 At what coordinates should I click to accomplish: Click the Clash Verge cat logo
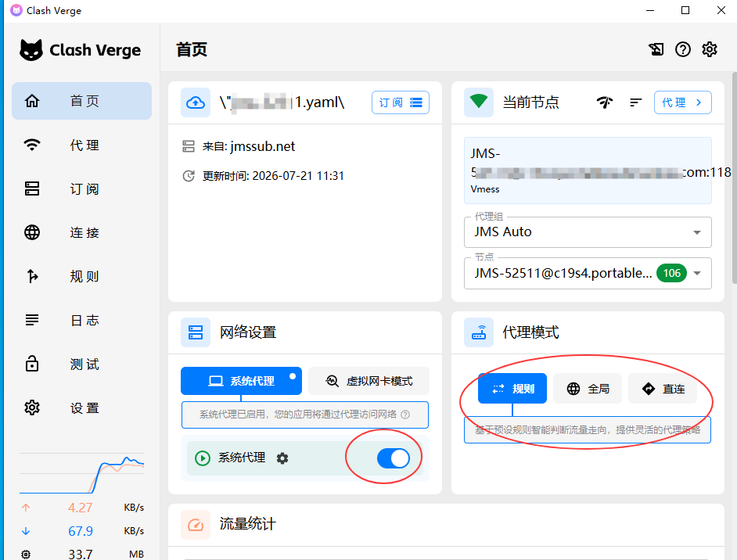point(31,50)
